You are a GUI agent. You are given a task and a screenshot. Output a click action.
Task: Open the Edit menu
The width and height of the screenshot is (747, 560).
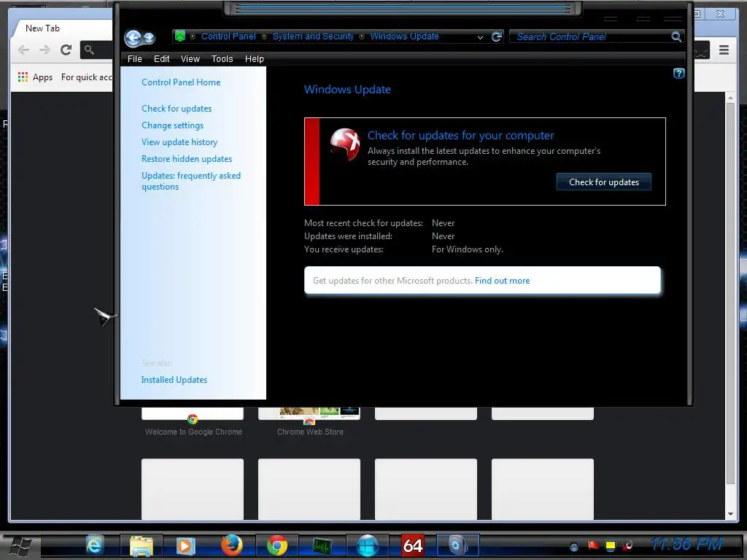pyautogui.click(x=161, y=58)
